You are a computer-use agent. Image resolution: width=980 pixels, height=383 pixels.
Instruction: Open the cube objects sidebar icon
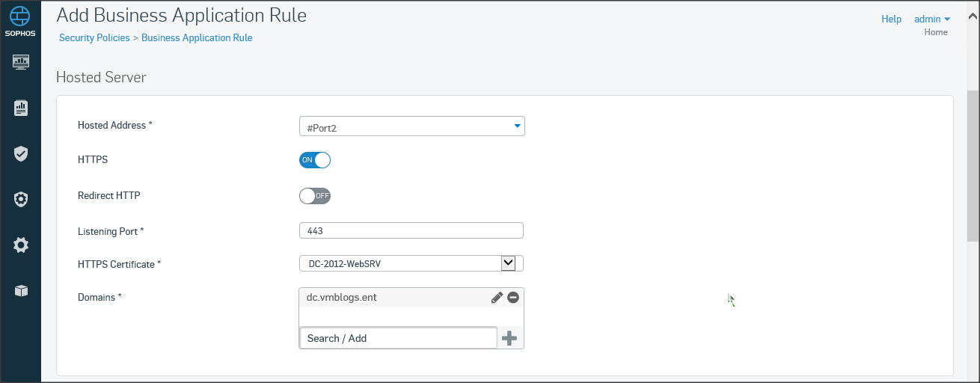pyautogui.click(x=21, y=290)
